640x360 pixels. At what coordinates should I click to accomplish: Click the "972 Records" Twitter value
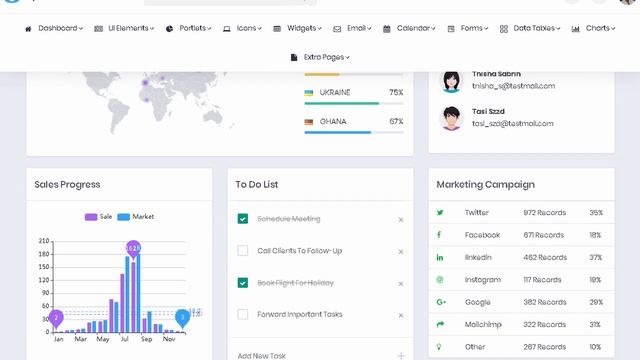(544, 213)
